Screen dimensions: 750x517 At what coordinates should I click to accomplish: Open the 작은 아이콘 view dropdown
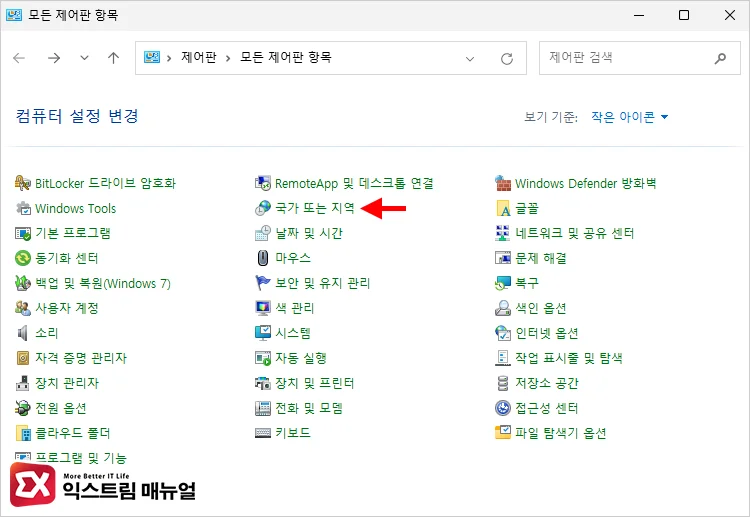coord(629,117)
